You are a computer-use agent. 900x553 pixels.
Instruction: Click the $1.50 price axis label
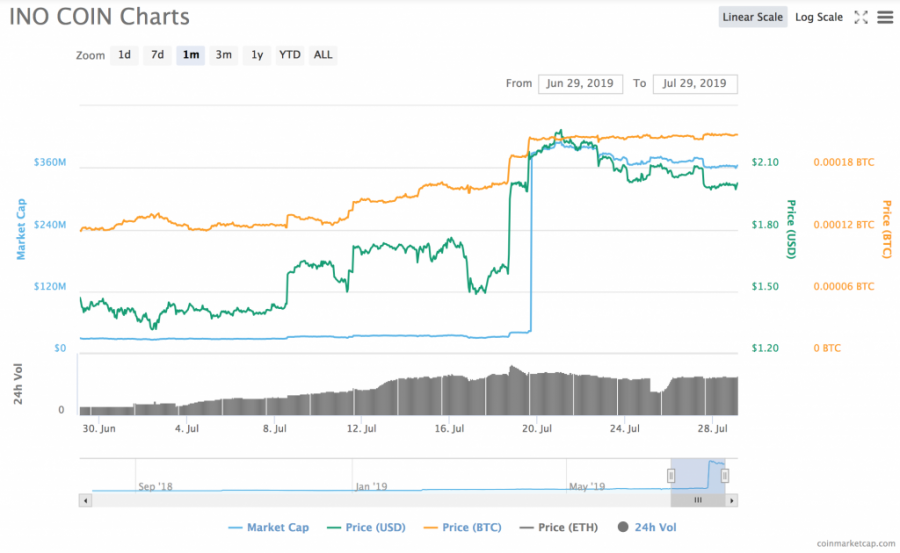pyautogui.click(x=765, y=286)
